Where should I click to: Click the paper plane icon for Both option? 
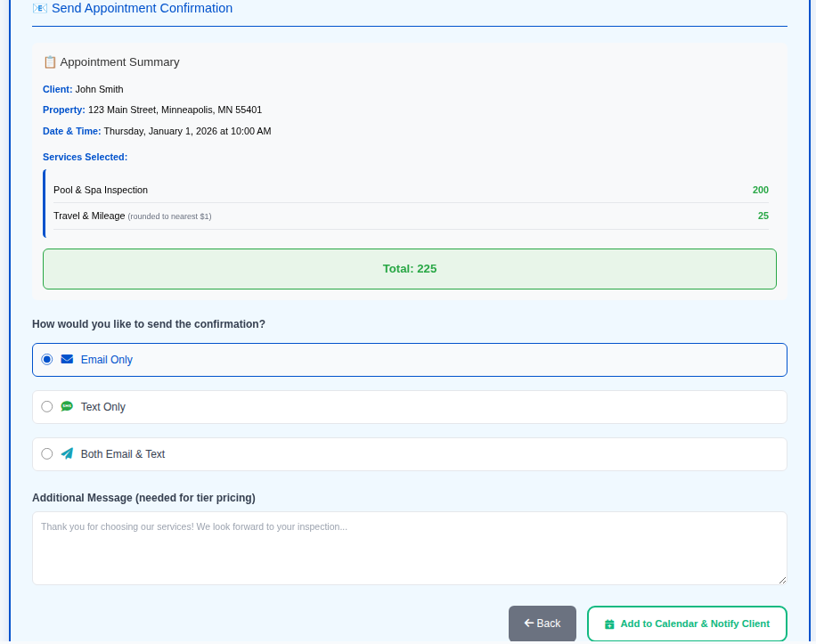(x=67, y=454)
